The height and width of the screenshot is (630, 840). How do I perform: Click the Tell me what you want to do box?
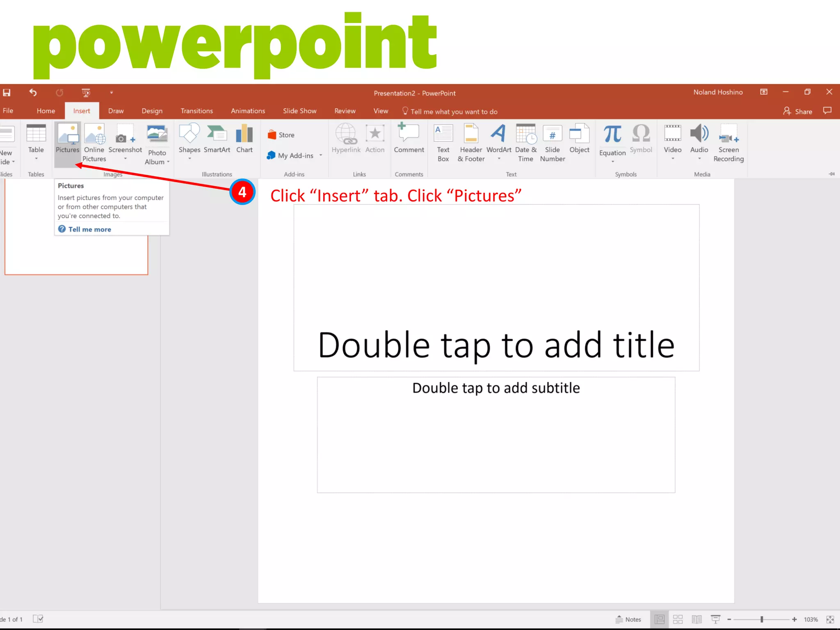tap(450, 111)
